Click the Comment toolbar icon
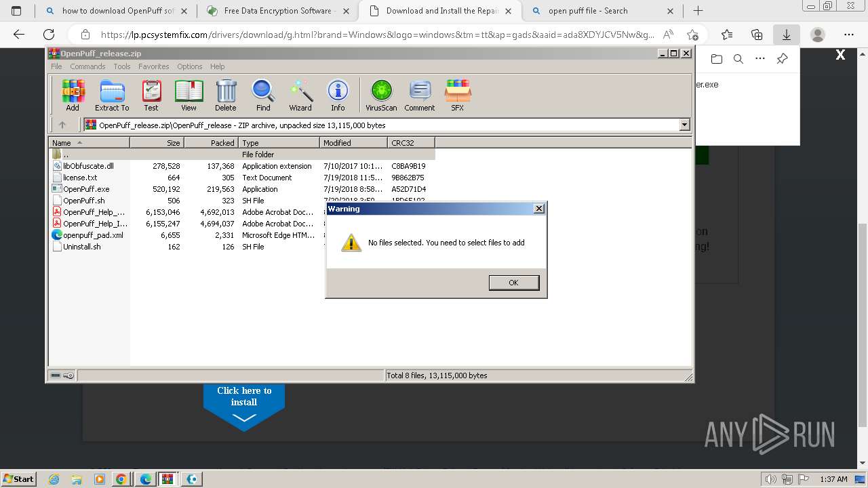This screenshot has width=868, height=488. (420, 95)
